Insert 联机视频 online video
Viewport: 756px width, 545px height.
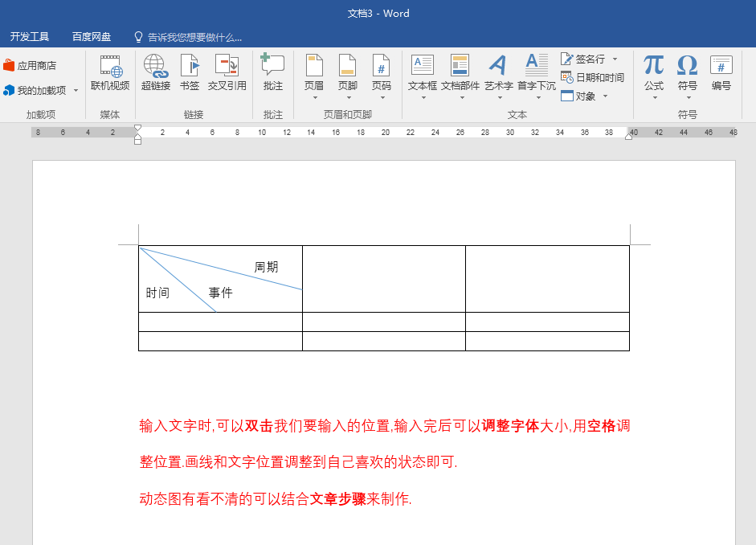110,72
